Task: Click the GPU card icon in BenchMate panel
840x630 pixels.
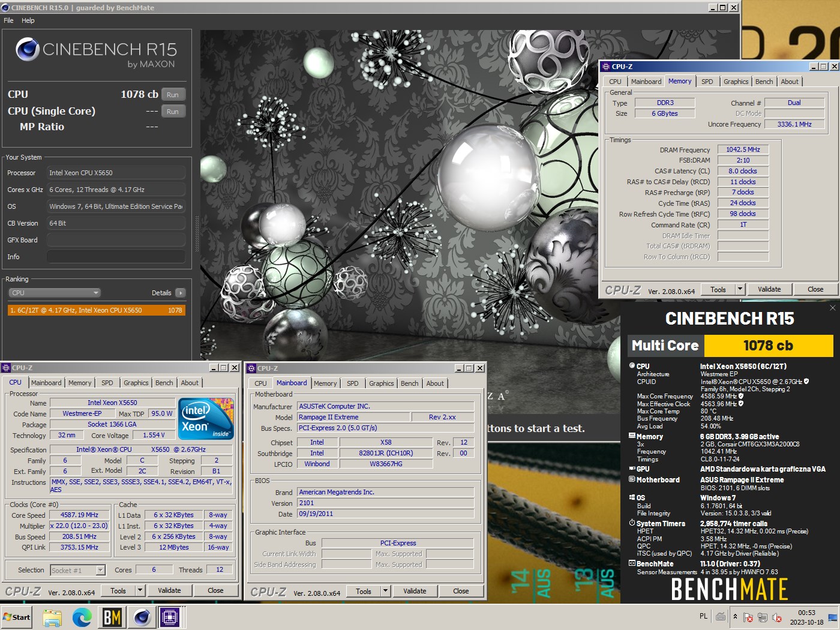Action: click(632, 469)
